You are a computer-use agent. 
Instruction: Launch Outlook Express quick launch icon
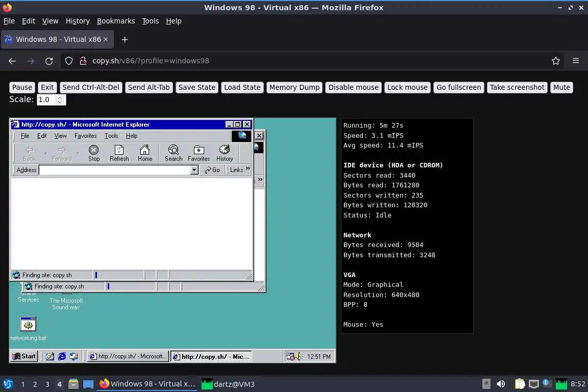[x=74, y=356]
